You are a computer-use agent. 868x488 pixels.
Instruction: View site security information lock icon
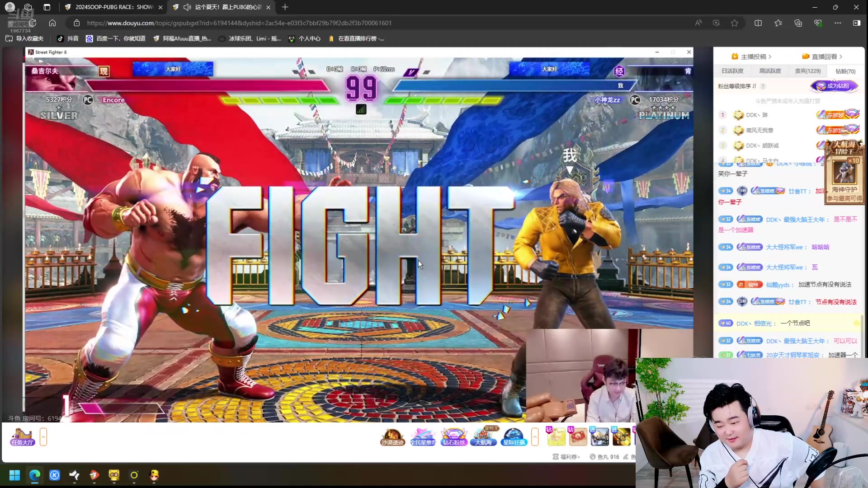pyautogui.click(x=77, y=23)
